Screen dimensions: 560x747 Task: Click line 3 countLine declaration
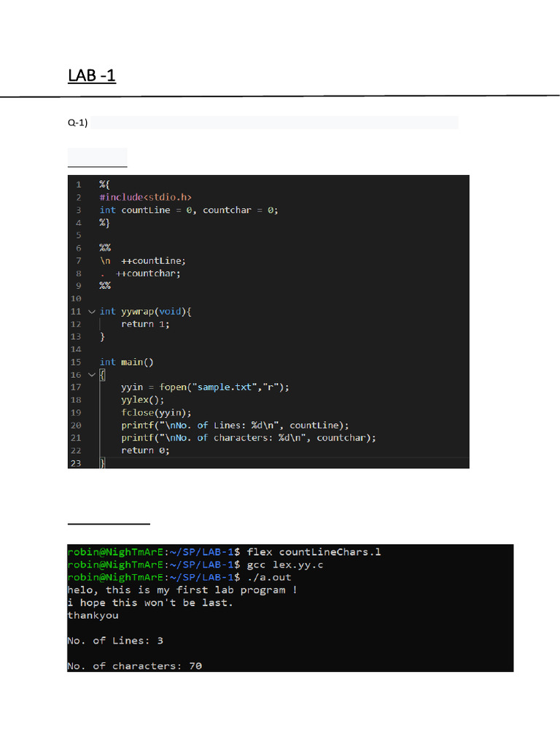point(189,210)
